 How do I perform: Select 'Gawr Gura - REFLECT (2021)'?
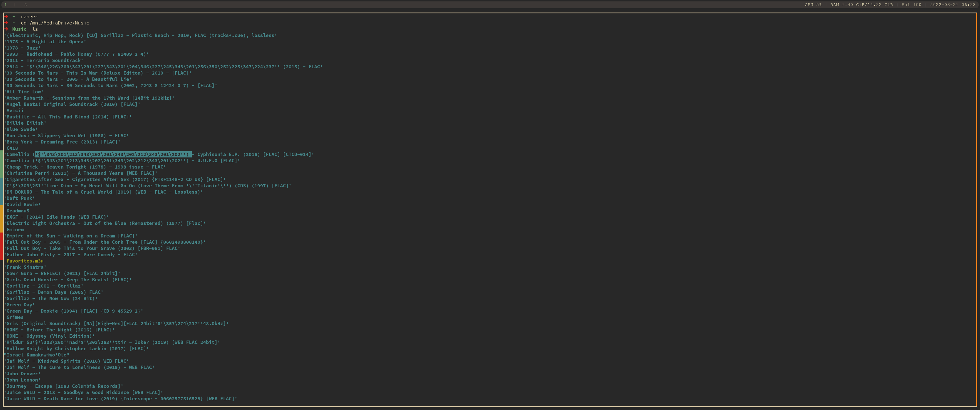[x=62, y=274]
